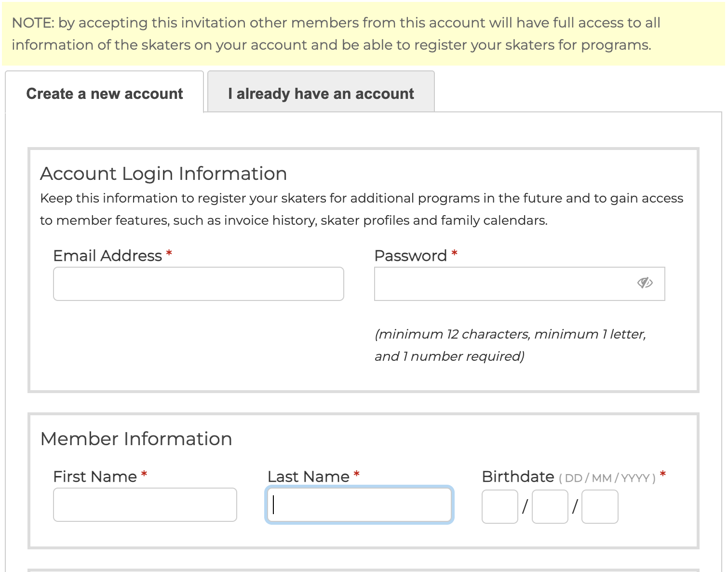Click into the Email Address input field

coord(199,284)
